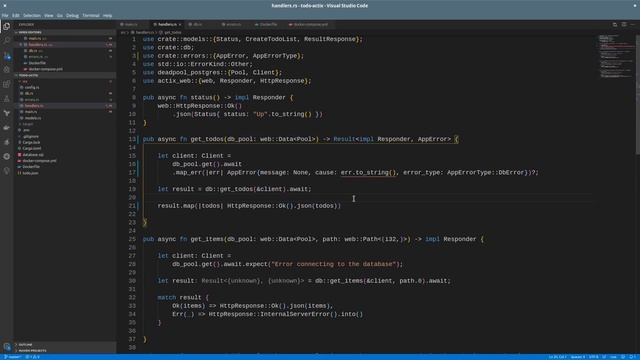Close the handlers.rs editor tab

[x=180, y=24]
